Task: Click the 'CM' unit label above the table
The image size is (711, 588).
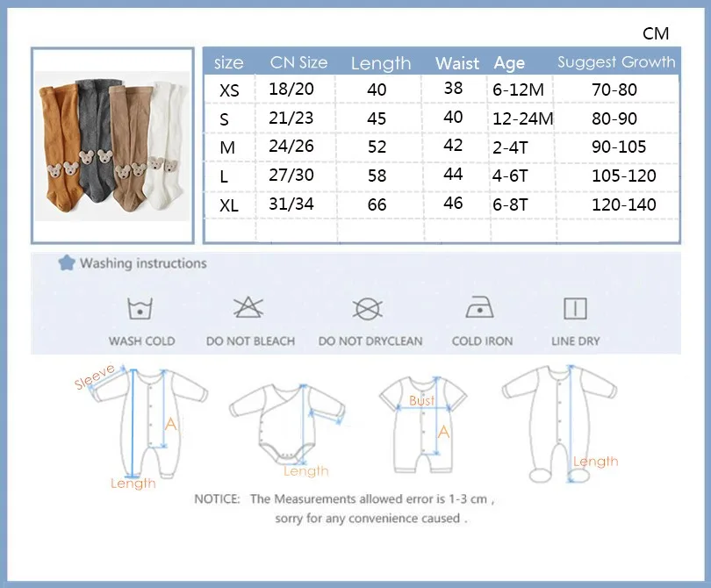Action: (656, 33)
